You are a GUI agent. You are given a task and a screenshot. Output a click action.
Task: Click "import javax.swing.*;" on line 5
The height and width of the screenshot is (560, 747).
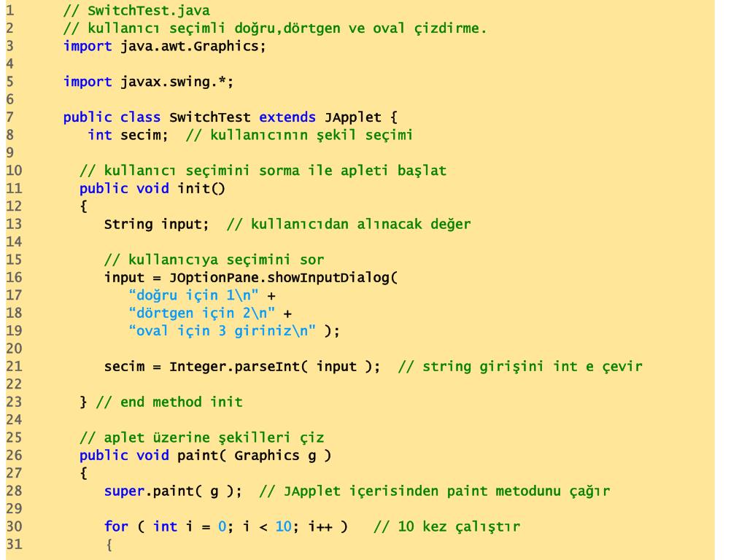148,82
